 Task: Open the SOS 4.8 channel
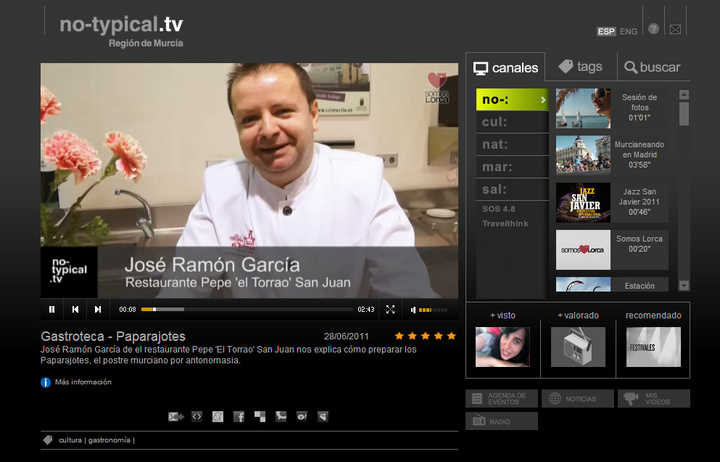(x=499, y=209)
